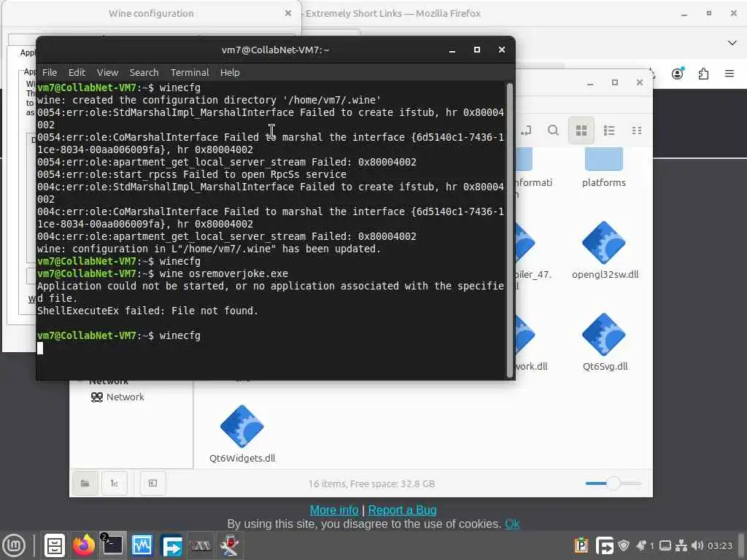Click the file manager zoom slider
This screenshot has width=747, height=560.
click(x=613, y=483)
